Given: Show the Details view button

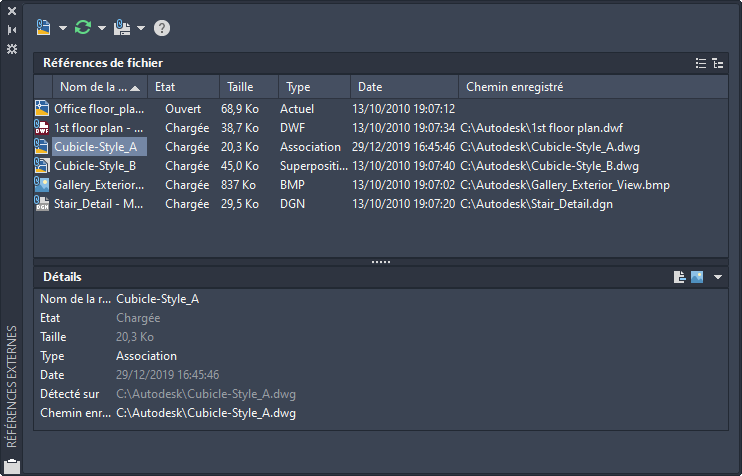Looking at the screenshot, I should [680, 277].
